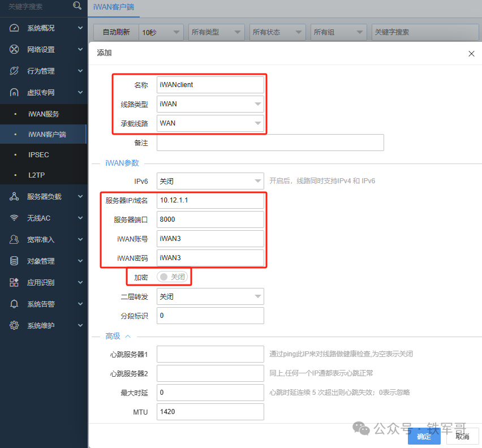Open 对象管理 via its database icon
Screen dimensions: 482x448
tap(14, 261)
